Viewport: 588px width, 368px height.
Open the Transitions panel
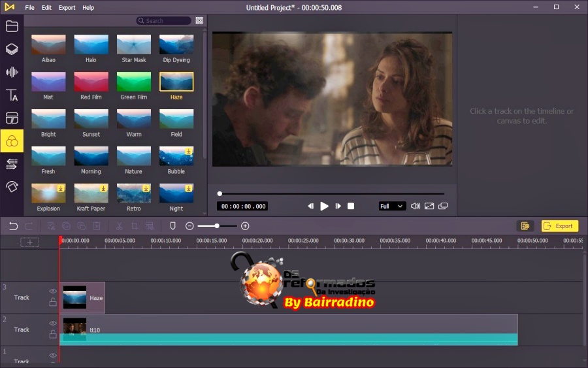click(x=12, y=164)
